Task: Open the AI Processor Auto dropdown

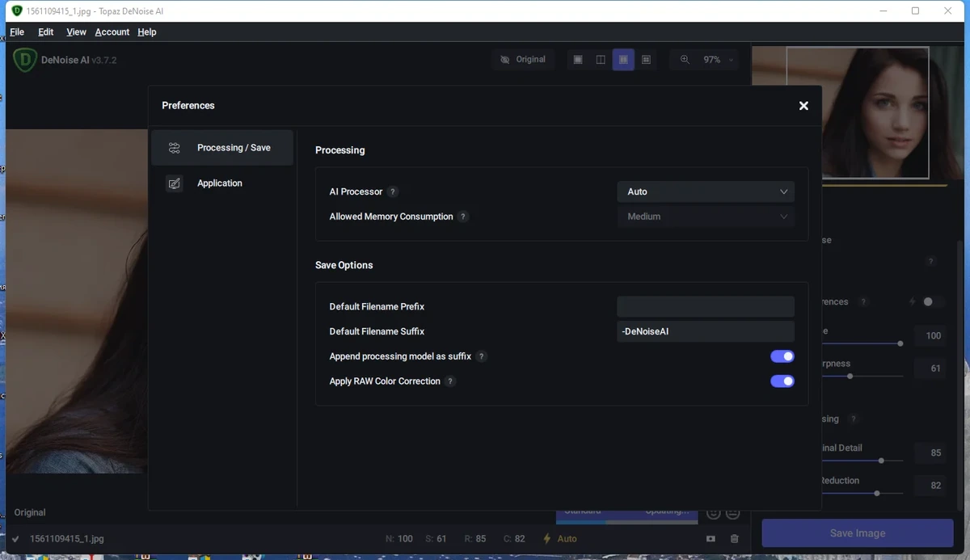Action: [x=706, y=192]
